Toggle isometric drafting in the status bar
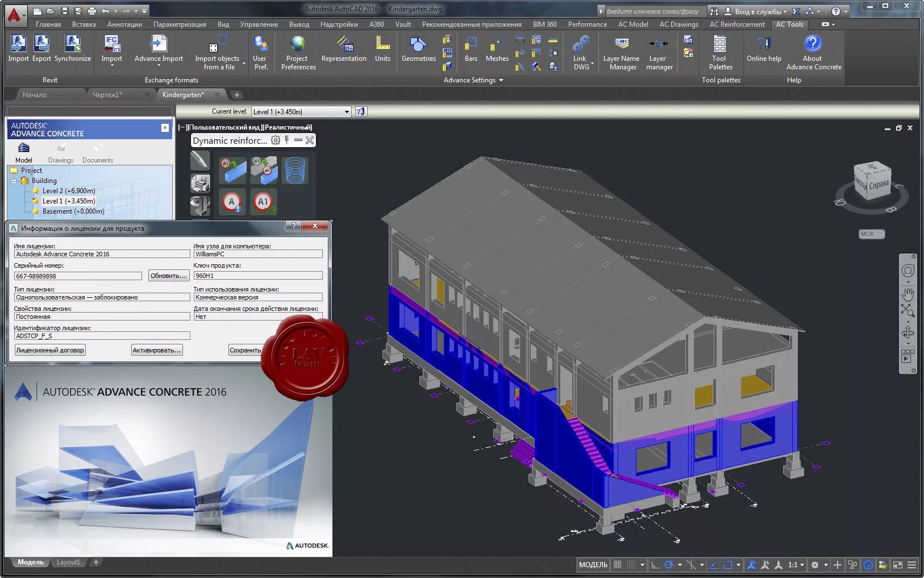This screenshot has height=578, width=924. [691, 565]
